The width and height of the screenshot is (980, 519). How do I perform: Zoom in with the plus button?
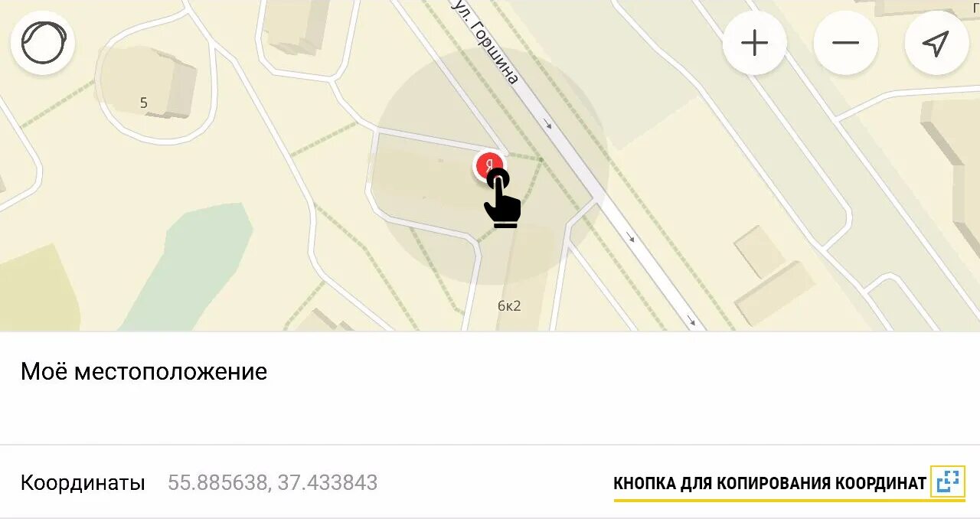coord(754,43)
